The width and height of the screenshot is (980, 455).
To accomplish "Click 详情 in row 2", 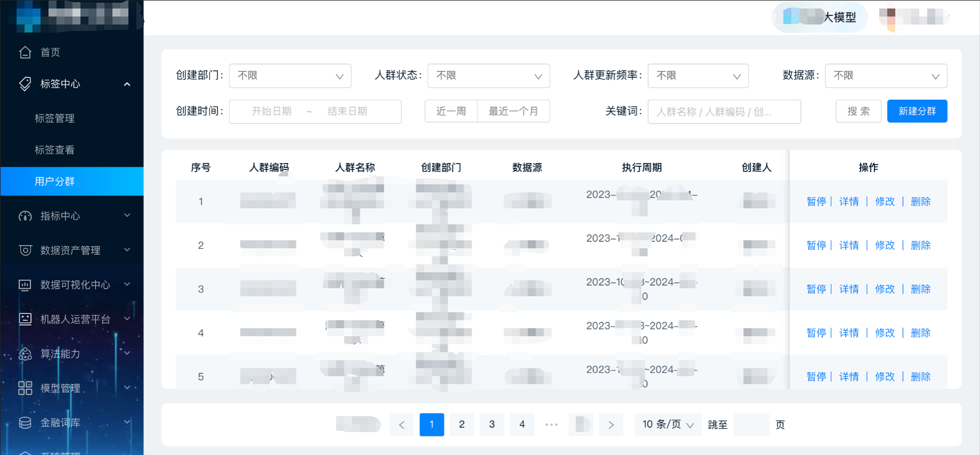I will point(849,245).
